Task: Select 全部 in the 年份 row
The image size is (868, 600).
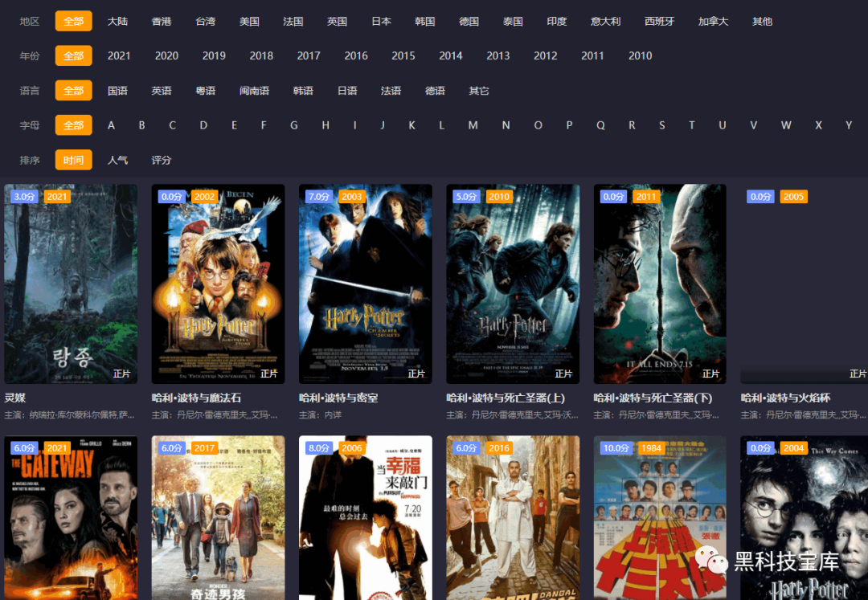Action: [74, 56]
